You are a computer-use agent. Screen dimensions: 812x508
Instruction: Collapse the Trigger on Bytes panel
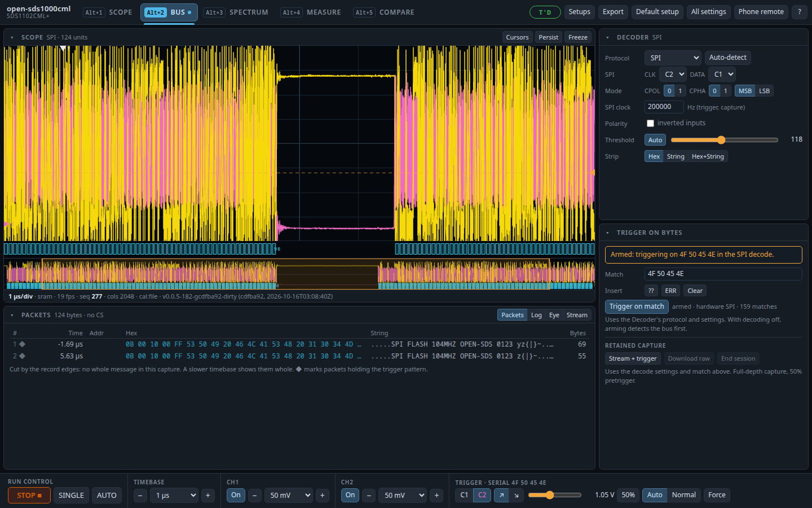(607, 233)
